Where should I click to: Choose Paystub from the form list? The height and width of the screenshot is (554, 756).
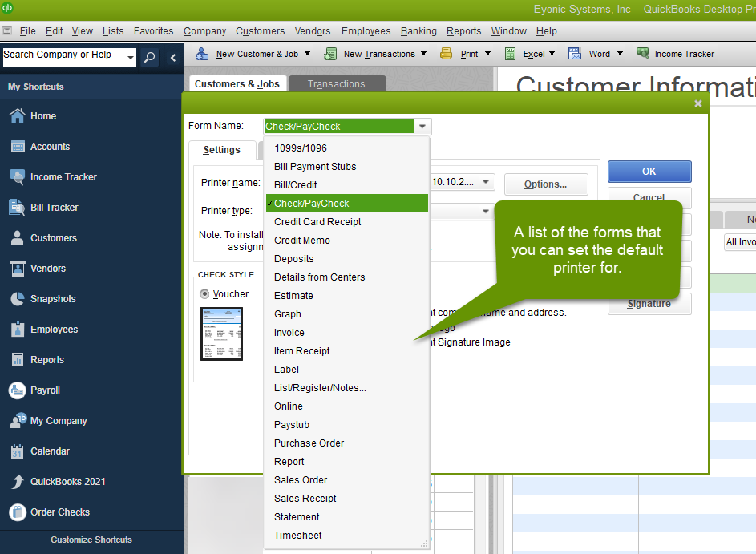346,425
